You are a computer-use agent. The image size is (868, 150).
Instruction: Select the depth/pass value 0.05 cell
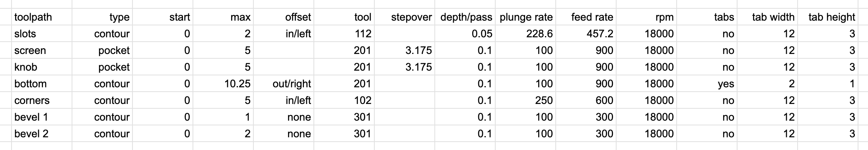tap(465, 34)
